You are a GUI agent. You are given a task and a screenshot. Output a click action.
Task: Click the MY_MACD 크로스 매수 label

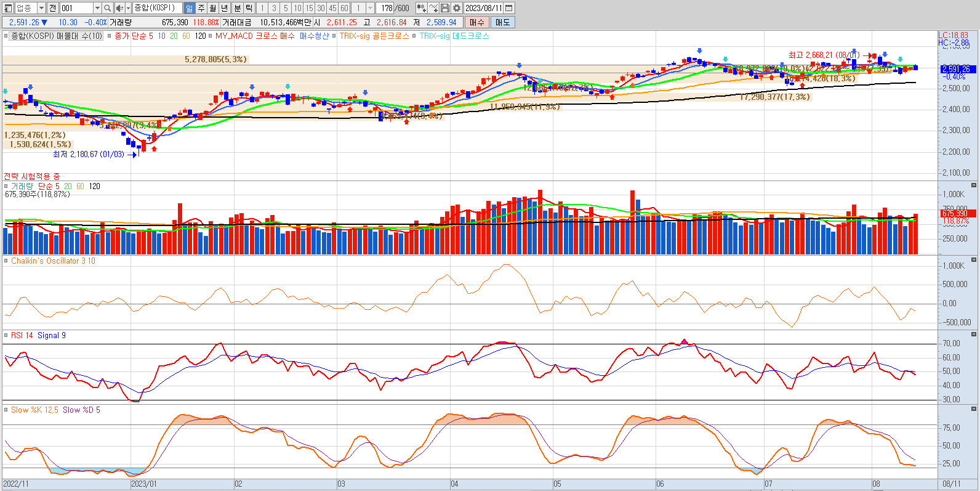pos(255,36)
